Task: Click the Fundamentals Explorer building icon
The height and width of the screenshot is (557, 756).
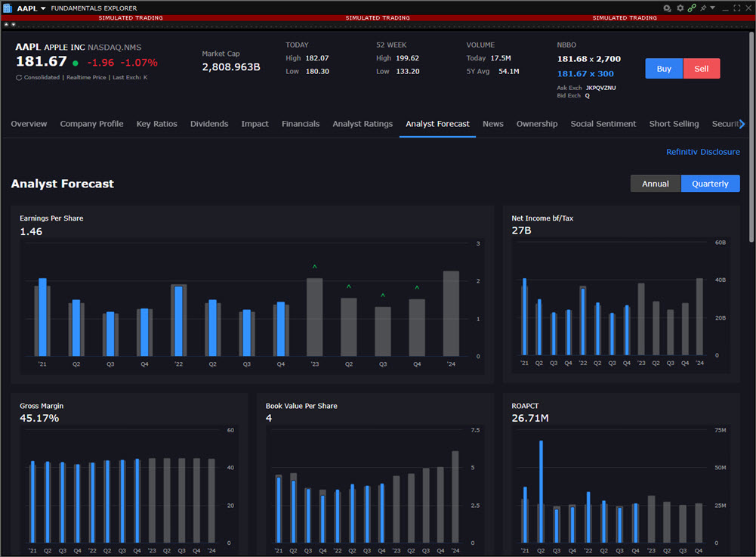Action: (8, 8)
